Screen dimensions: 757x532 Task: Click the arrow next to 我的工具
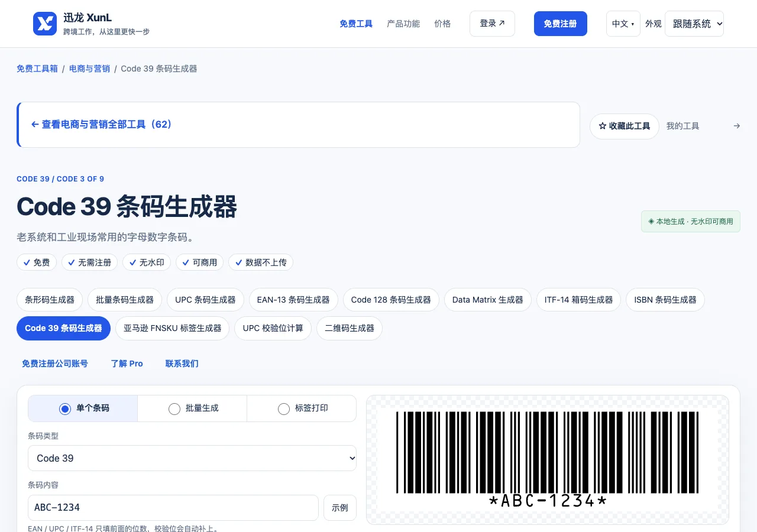736,126
